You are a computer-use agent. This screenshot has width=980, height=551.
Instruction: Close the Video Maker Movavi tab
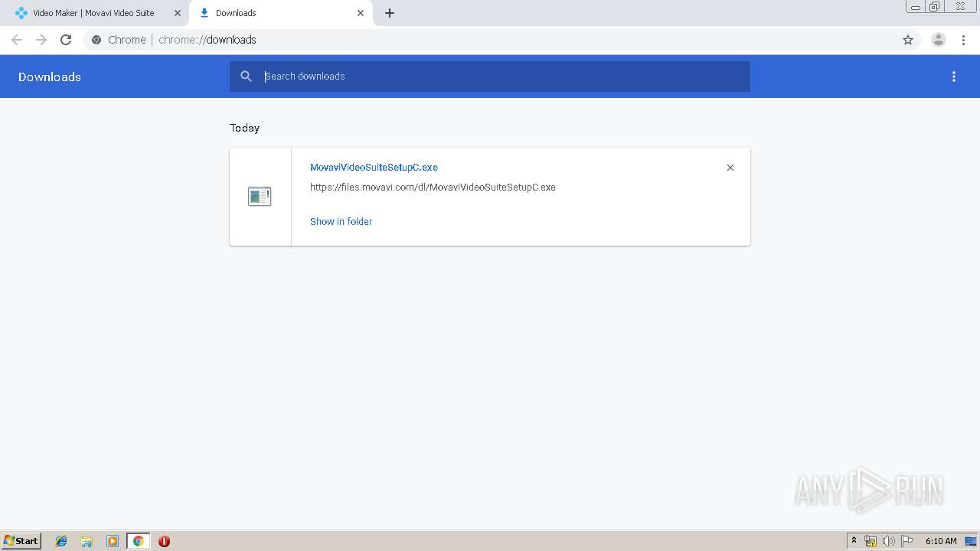pyautogui.click(x=178, y=13)
